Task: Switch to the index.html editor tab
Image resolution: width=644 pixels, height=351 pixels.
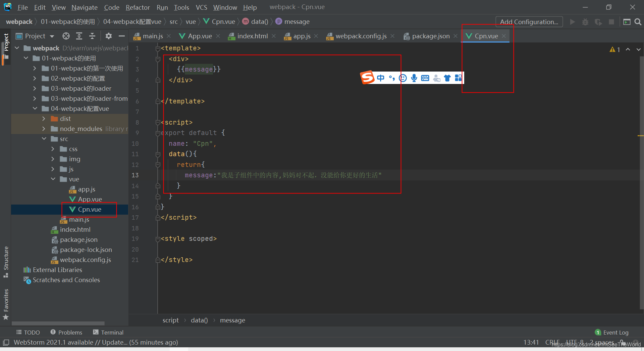Action: 252,36
